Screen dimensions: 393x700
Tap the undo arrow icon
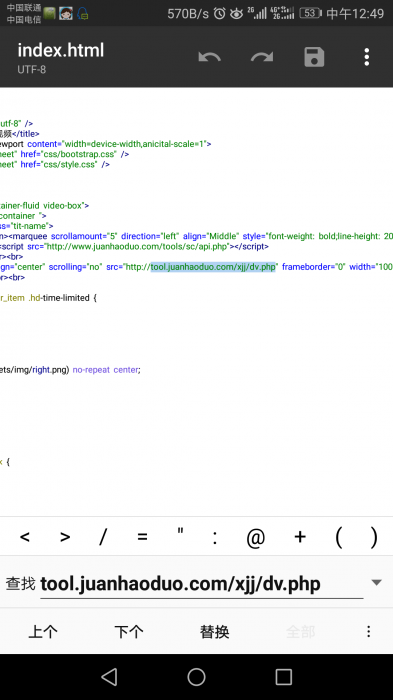[209, 57]
